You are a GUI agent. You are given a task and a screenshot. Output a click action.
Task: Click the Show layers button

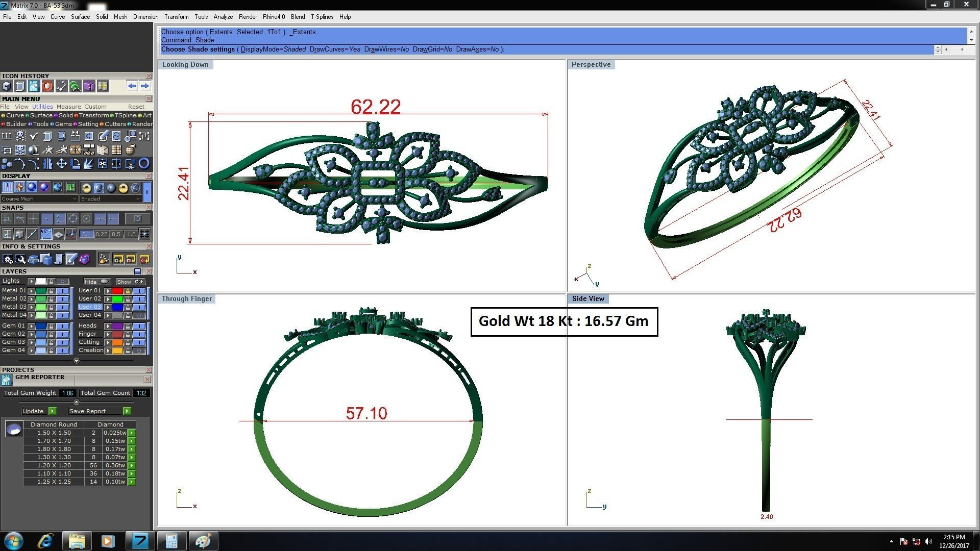click(x=131, y=282)
